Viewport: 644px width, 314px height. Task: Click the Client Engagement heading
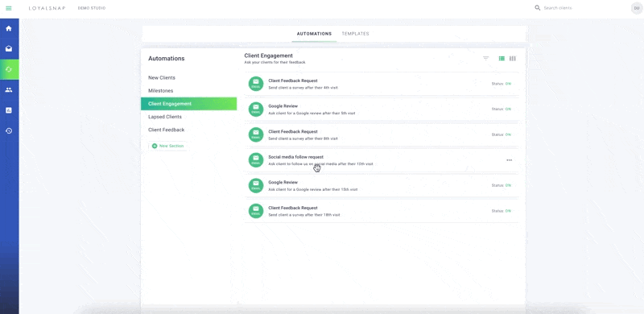coord(269,56)
